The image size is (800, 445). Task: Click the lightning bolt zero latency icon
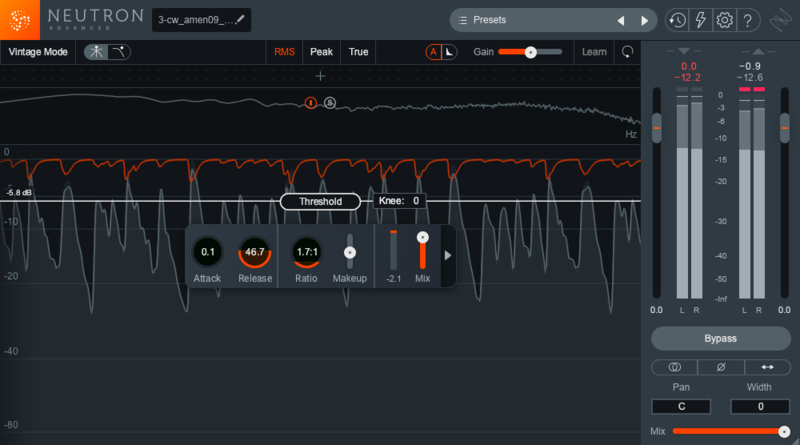701,20
